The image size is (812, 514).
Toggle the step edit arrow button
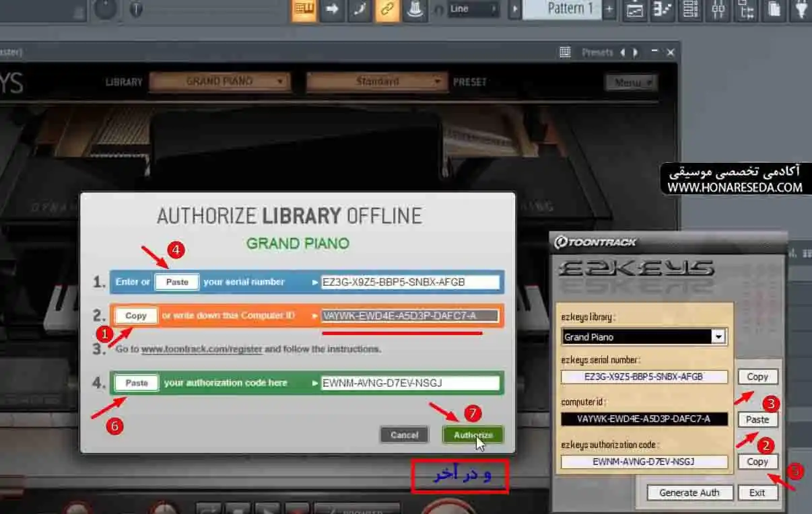(x=332, y=10)
